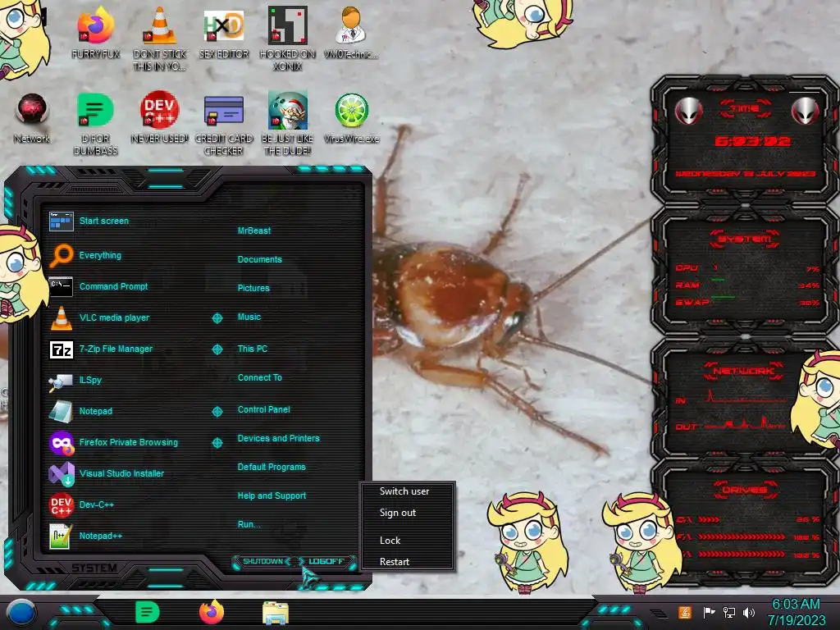
Task: Click the SHUTDOWN button
Action: click(x=262, y=561)
